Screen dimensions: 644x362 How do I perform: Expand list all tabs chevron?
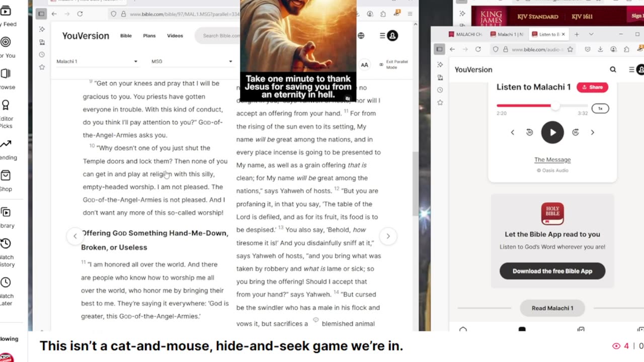pos(591,34)
